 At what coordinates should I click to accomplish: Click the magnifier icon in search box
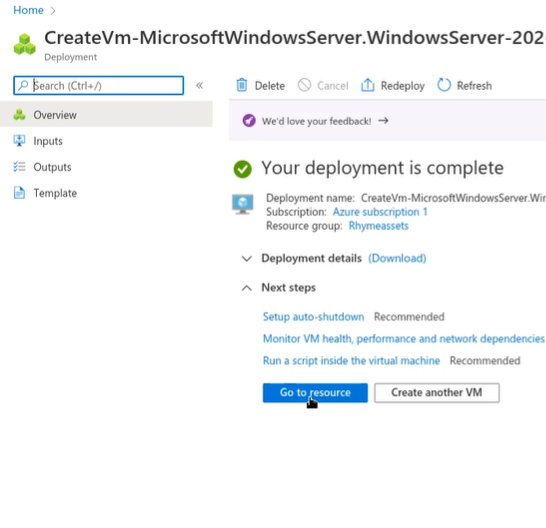pyautogui.click(x=23, y=85)
